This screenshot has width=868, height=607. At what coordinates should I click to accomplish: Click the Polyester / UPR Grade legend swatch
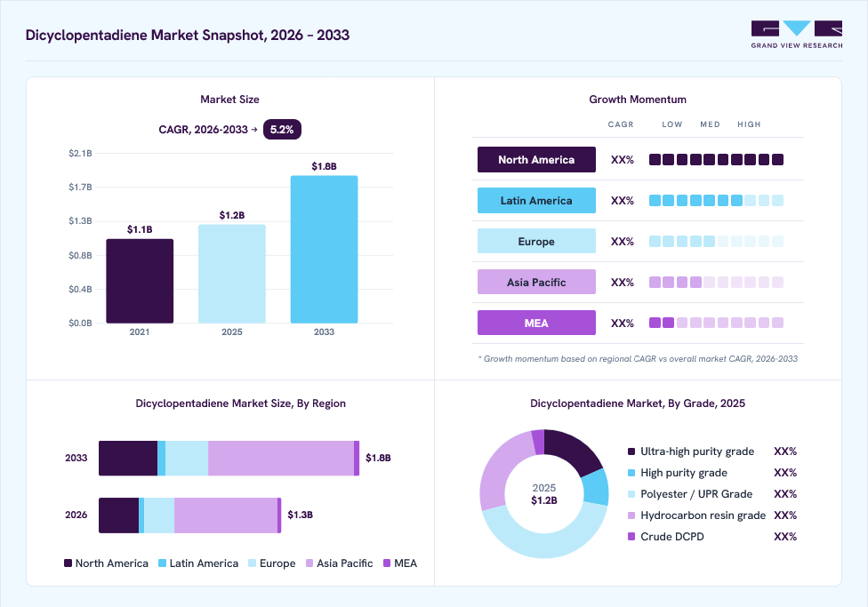click(631, 494)
